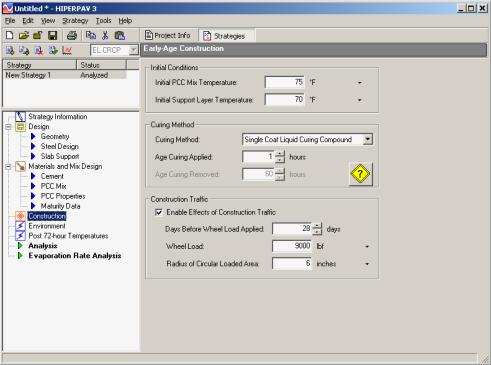Click the Paste clipboard icon
This screenshot has height=365, width=491.
pos(119,35)
